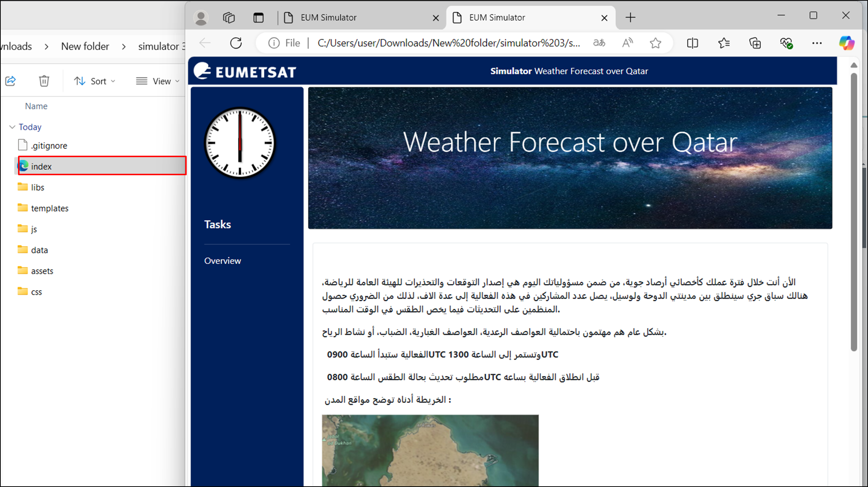This screenshot has width=868, height=487.
Task: Open View dropdown in File Explorer
Action: 157,81
